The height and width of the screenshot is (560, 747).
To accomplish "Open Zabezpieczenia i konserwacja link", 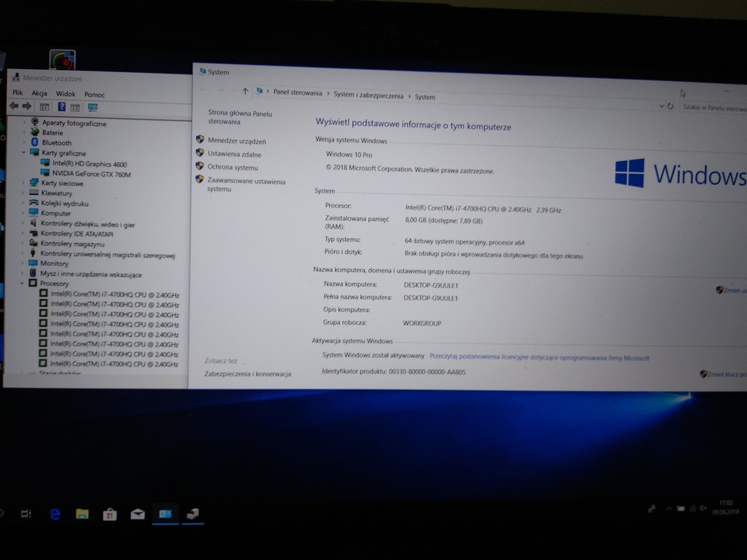I will tap(248, 374).
